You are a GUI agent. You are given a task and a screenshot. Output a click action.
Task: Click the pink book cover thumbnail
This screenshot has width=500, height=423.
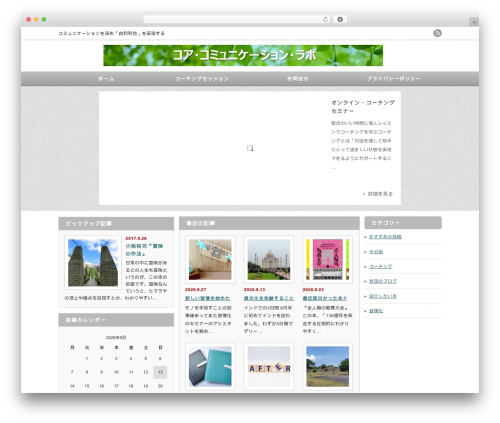click(327, 259)
